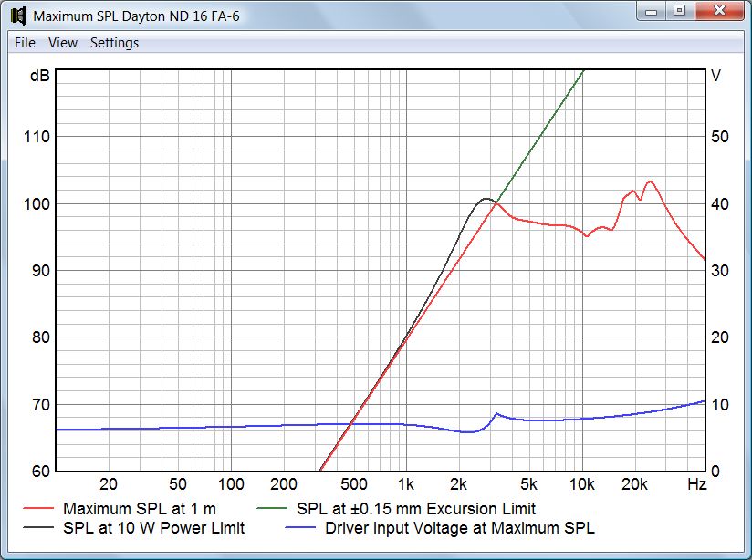
Task: Open the File menu
Action: point(25,43)
